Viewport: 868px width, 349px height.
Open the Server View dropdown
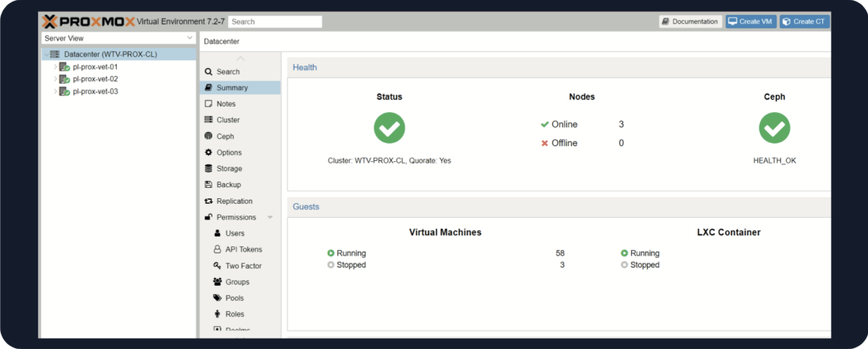click(190, 38)
